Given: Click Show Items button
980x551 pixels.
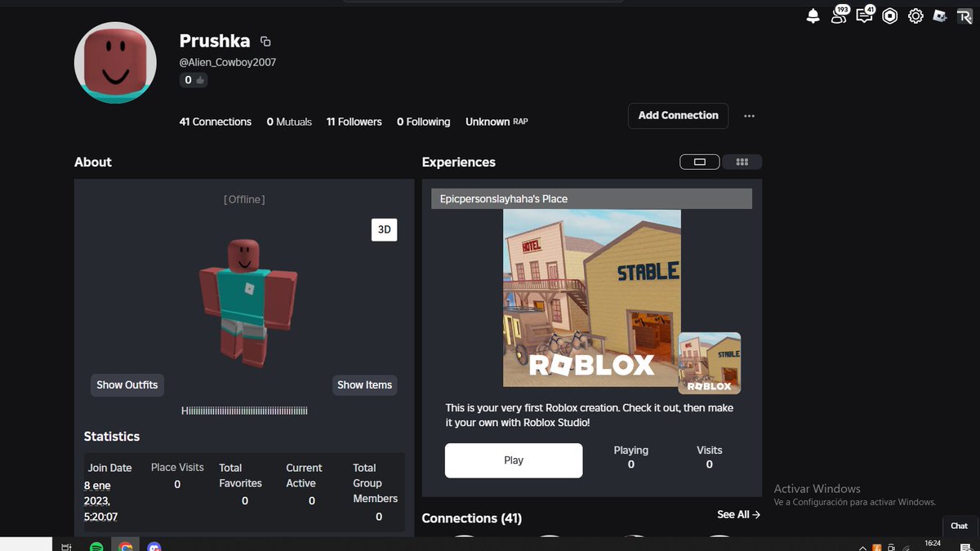Looking at the screenshot, I should 364,384.
